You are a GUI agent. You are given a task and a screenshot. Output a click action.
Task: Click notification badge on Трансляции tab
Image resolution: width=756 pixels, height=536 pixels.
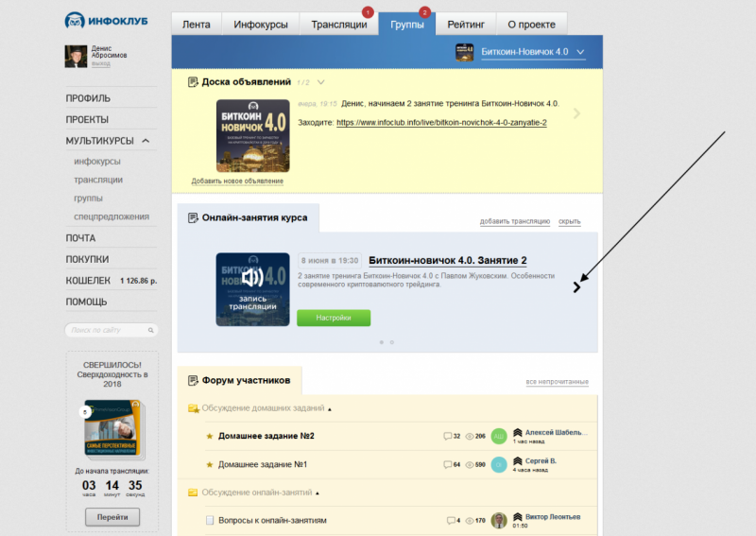tap(368, 11)
